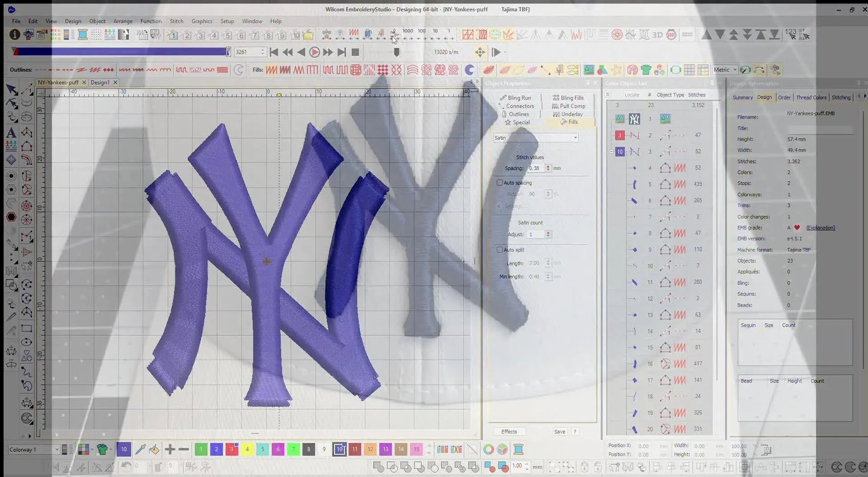Open the File menu
Viewport: 868px width, 477px height.
(x=16, y=21)
